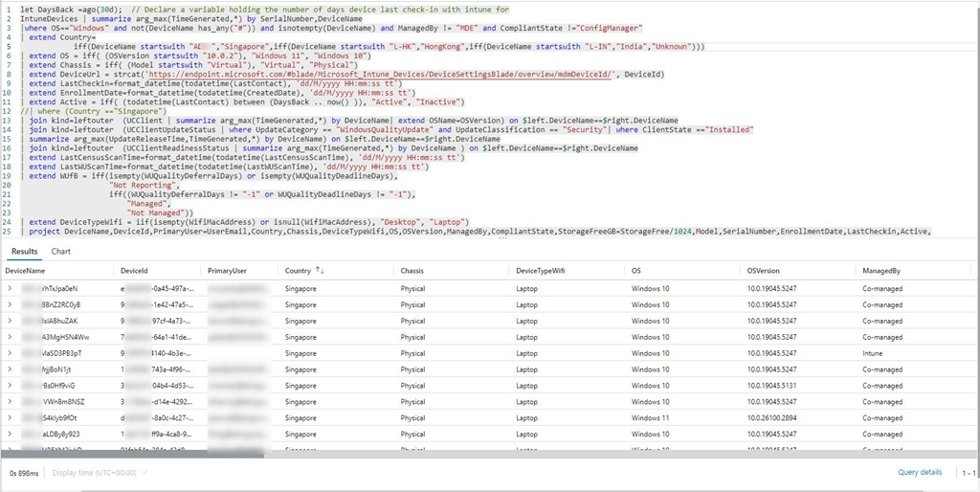The width and height of the screenshot is (980, 492).
Task: Click the DeviceName column header
Action: pos(25,271)
